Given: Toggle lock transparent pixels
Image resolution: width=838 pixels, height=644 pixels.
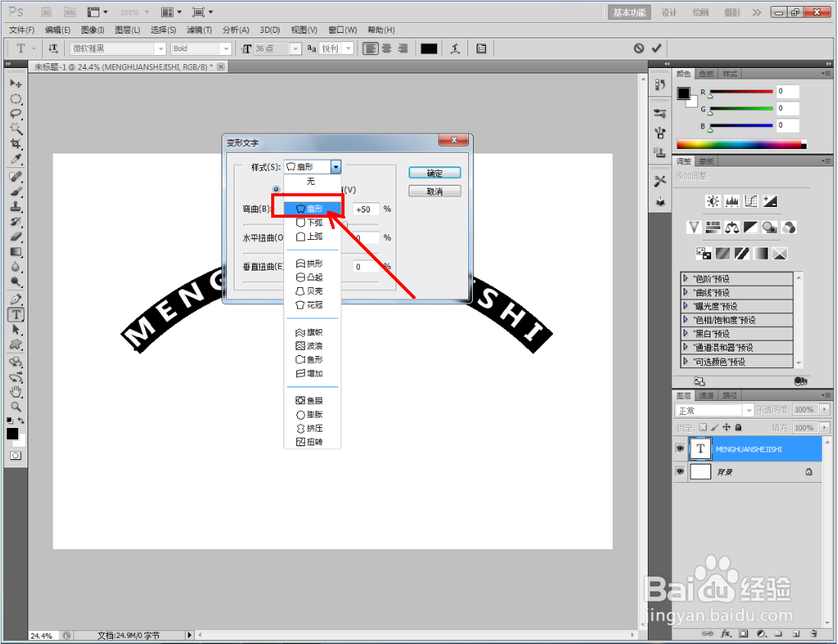Looking at the screenshot, I should pos(703,427).
